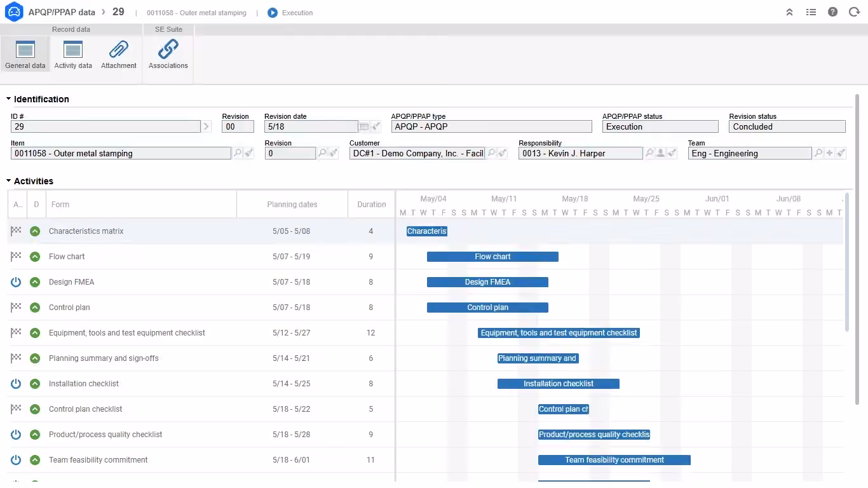868x488 pixels.
Task: Click the refresh icon in header
Action: 854,12
